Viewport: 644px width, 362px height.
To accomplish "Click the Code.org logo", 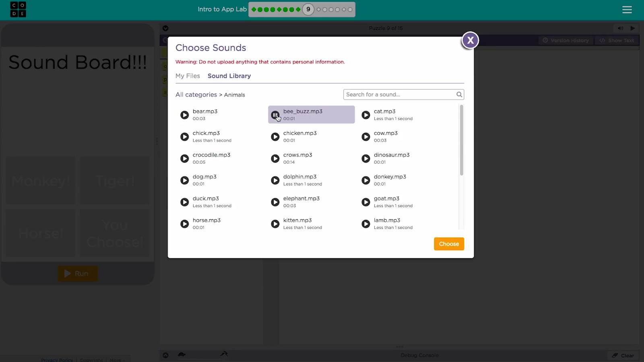I will pos(18,10).
